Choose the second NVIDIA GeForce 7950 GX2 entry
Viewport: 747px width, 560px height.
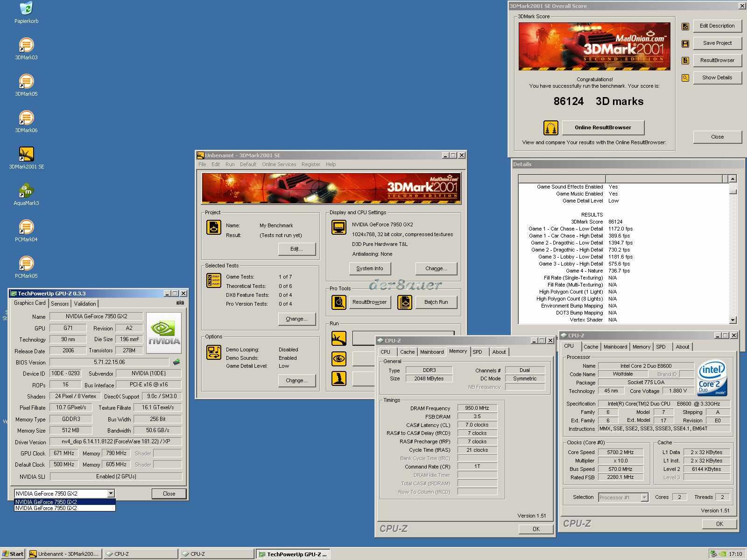65,508
